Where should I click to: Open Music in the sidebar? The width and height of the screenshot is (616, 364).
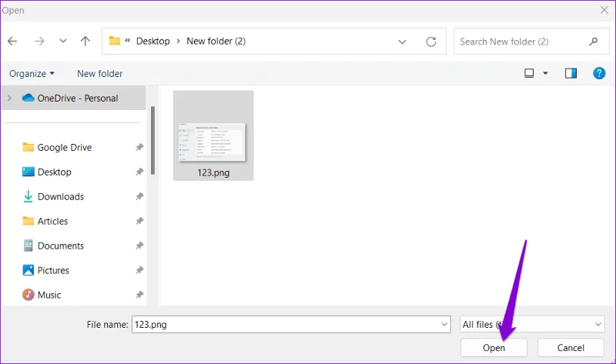click(x=42, y=295)
